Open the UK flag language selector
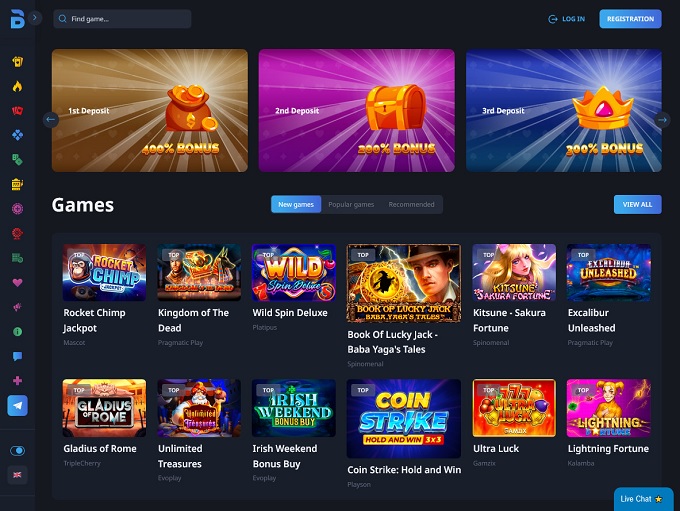Image resolution: width=680 pixels, height=511 pixels. tap(17, 475)
